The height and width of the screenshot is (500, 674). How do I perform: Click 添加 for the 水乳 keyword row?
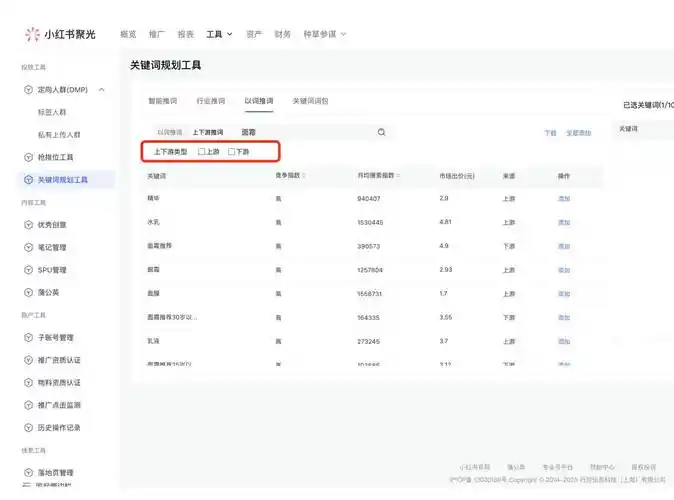point(564,222)
